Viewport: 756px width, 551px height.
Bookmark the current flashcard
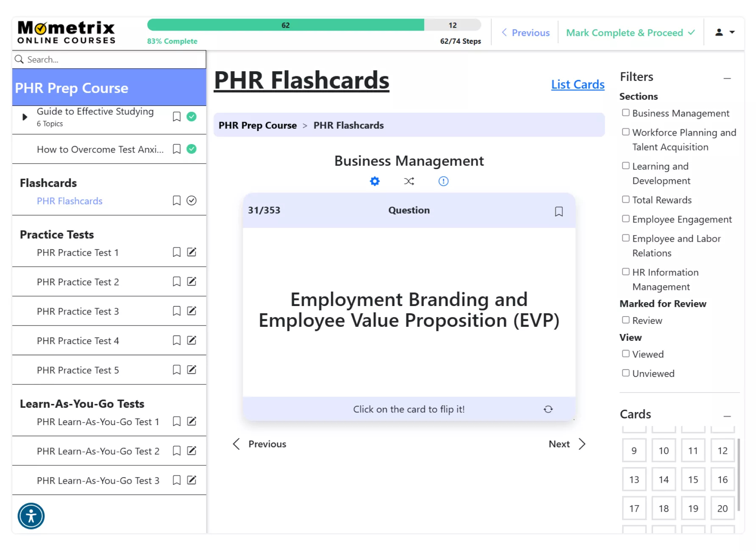[x=559, y=211]
